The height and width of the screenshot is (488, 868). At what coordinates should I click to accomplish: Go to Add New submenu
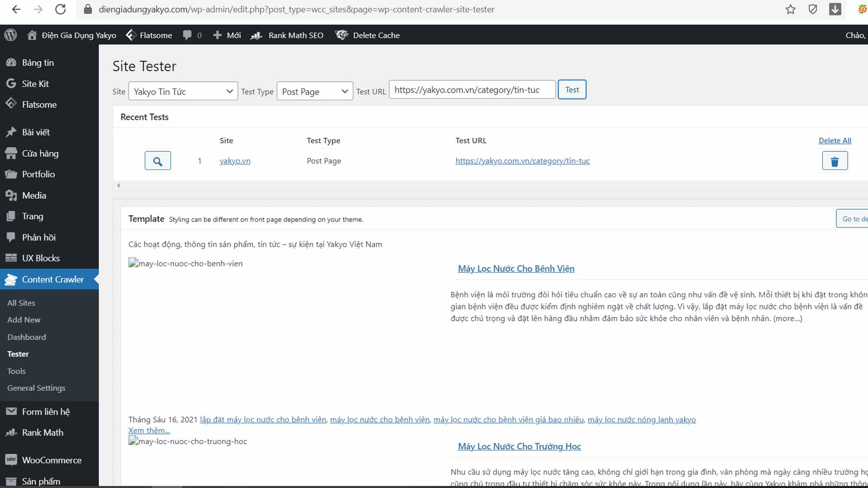click(x=24, y=320)
